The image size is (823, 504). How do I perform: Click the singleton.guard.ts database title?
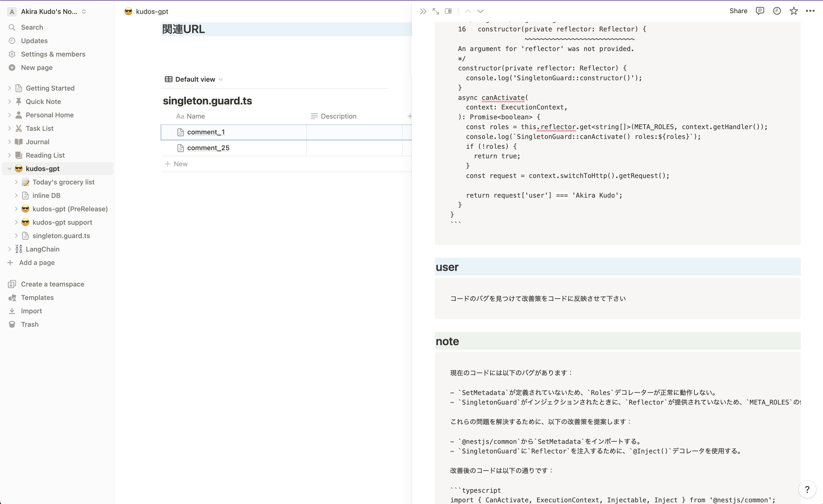[x=207, y=101]
